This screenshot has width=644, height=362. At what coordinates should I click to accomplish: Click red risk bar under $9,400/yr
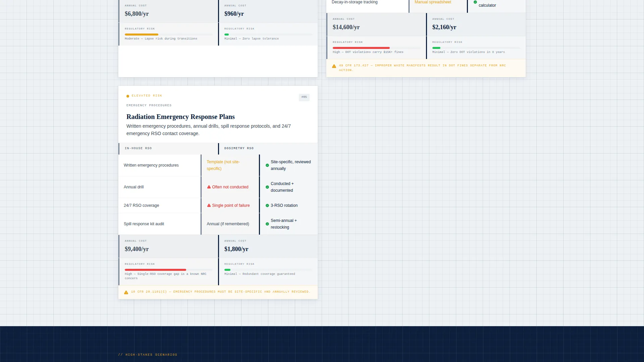[155, 270]
